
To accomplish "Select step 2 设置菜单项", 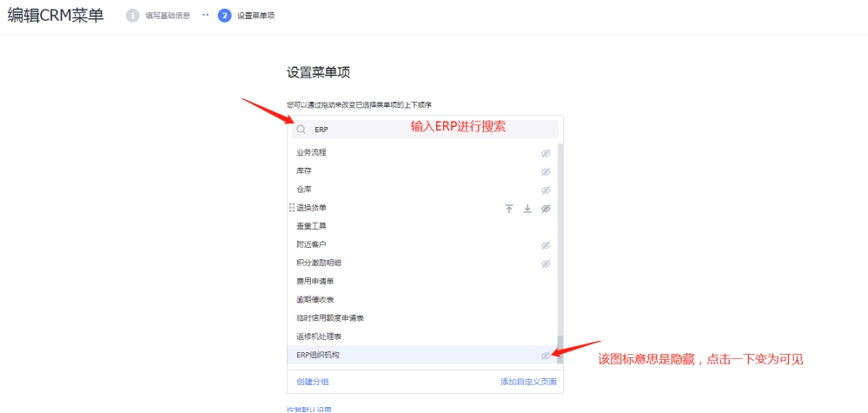I will (x=247, y=16).
